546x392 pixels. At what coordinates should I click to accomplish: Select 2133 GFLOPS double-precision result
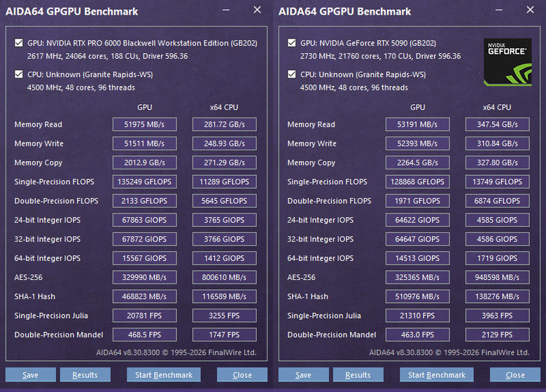144,201
